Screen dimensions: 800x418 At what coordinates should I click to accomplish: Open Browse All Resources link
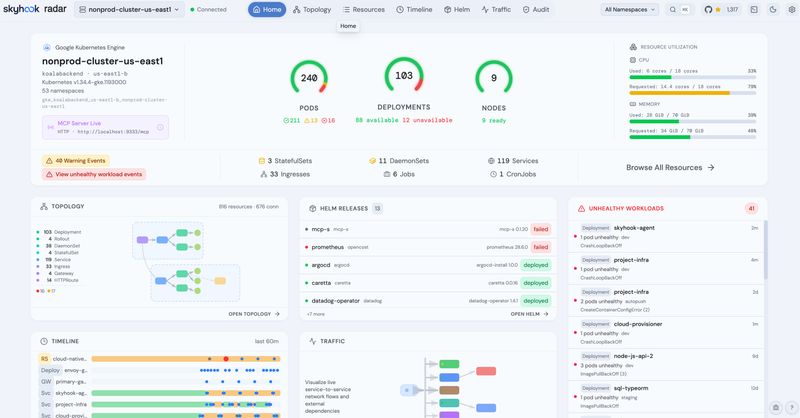coord(670,167)
